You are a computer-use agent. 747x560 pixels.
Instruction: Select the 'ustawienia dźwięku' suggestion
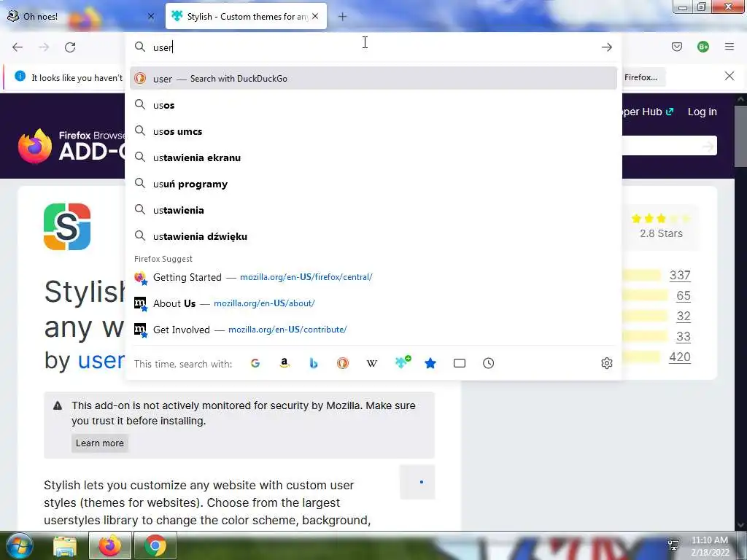point(373,236)
